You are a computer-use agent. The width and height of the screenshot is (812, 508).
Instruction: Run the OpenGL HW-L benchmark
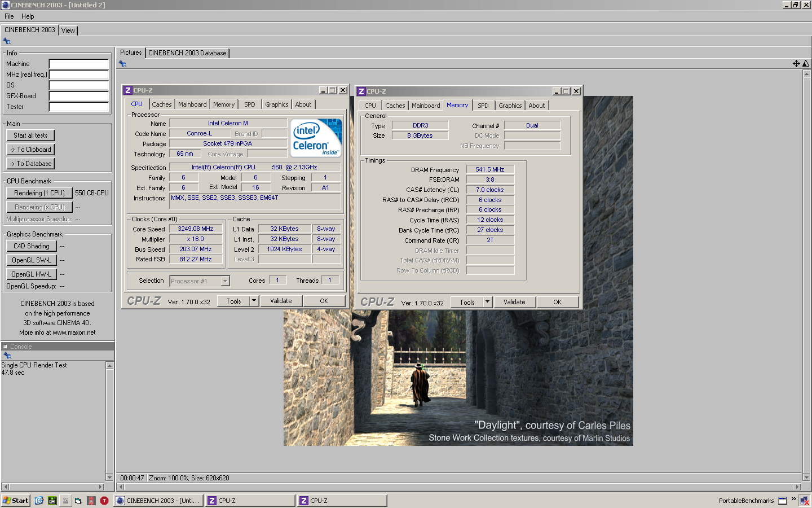point(32,274)
